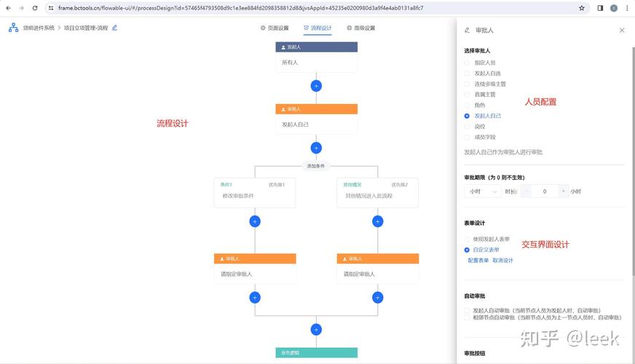Add a node just above the 业务逻辑 node
635x364 pixels.
(x=316, y=330)
